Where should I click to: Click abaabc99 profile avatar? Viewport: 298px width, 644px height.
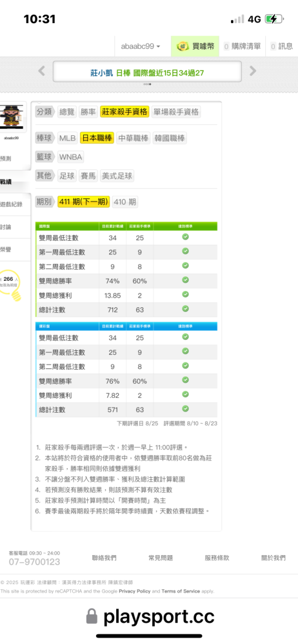pyautogui.click(x=12, y=115)
